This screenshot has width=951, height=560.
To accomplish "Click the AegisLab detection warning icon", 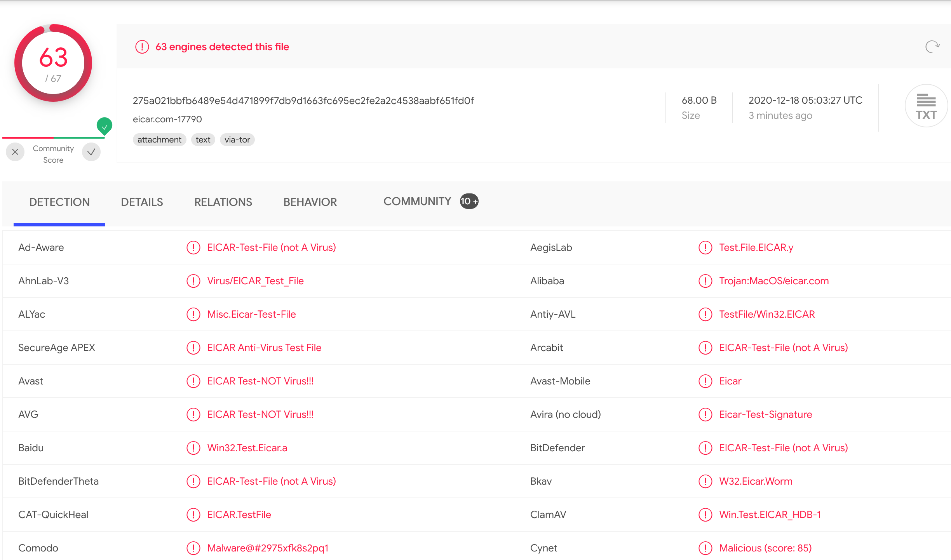I will click(x=705, y=247).
